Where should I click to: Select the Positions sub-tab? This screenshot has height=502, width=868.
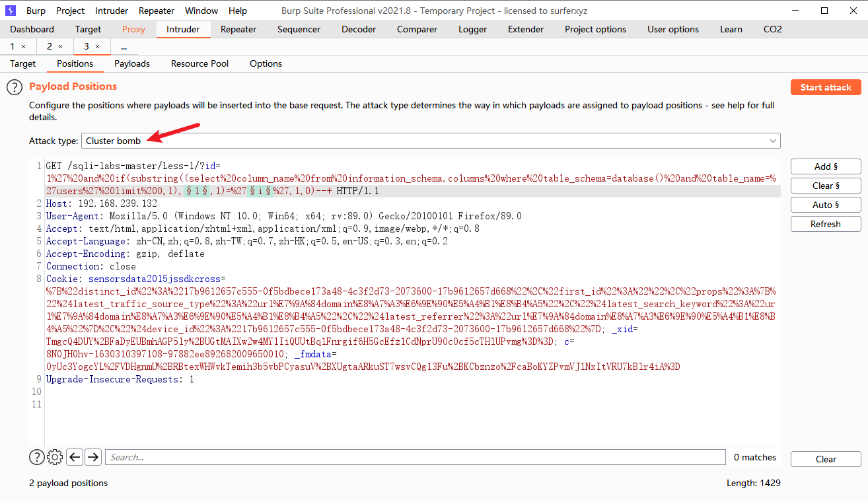75,63
